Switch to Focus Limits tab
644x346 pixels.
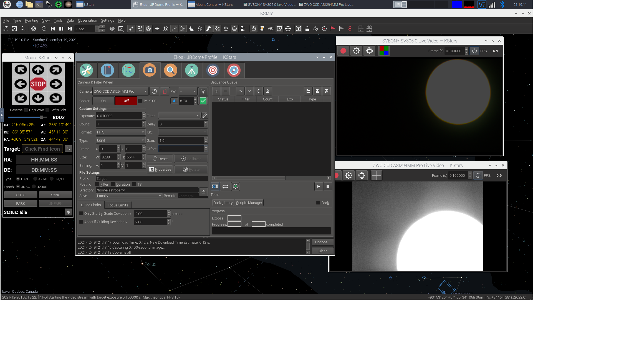tap(118, 205)
